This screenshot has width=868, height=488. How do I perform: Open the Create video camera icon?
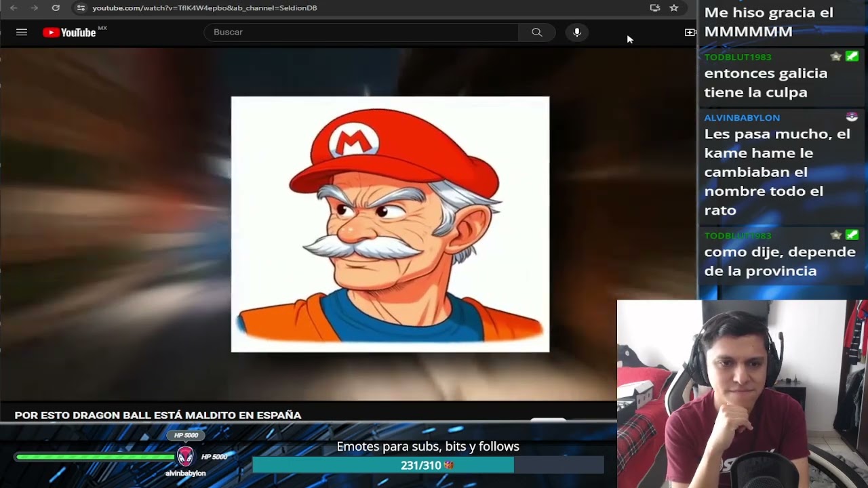(690, 32)
